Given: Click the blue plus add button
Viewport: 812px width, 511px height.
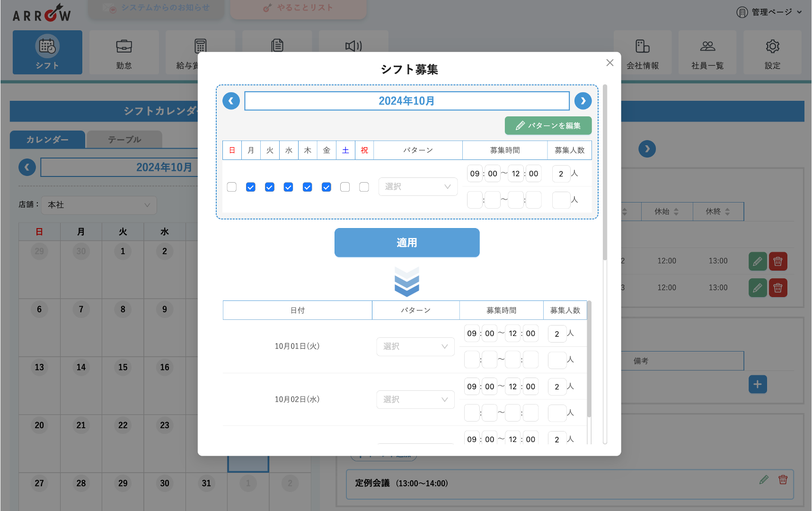Looking at the screenshot, I should coord(757,384).
